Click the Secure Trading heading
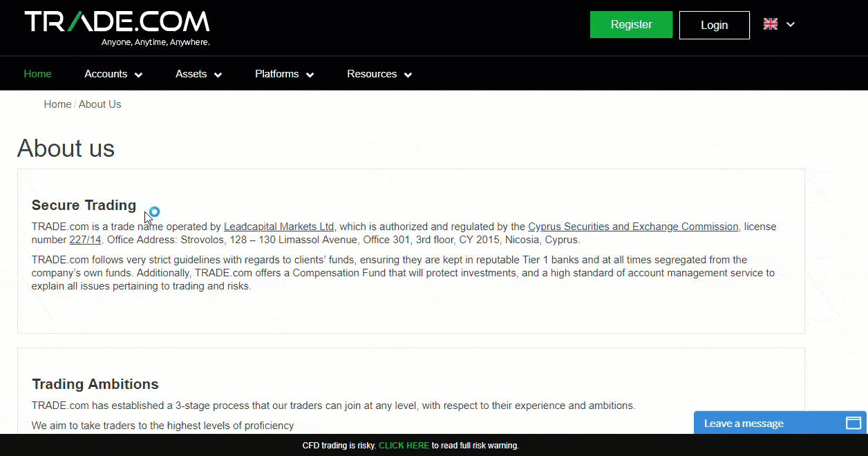 click(84, 205)
